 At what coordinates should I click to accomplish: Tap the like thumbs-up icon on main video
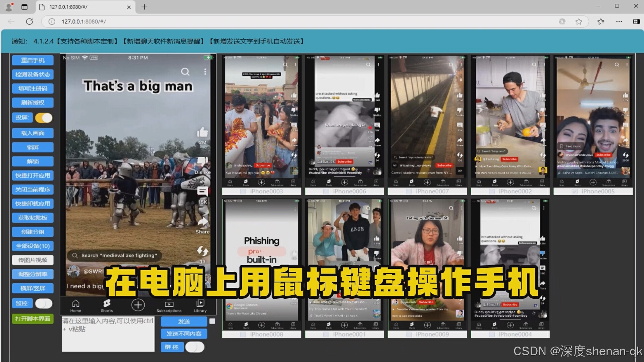(202, 132)
